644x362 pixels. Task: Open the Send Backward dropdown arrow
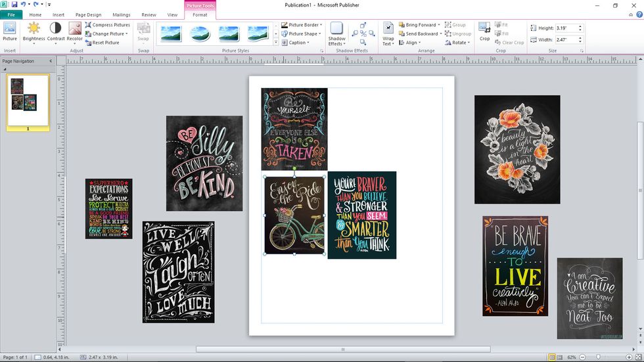pyautogui.click(x=441, y=34)
